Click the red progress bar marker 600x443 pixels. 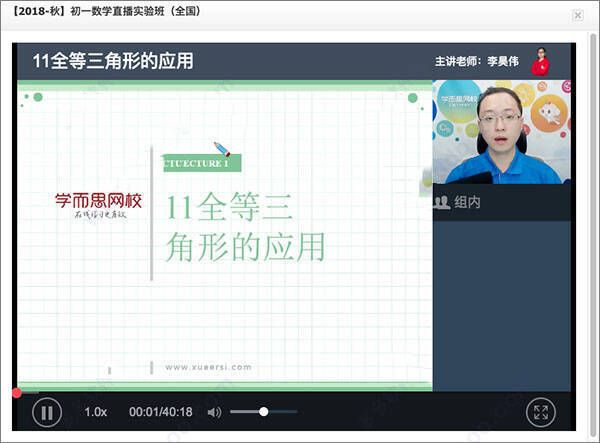tap(16, 393)
